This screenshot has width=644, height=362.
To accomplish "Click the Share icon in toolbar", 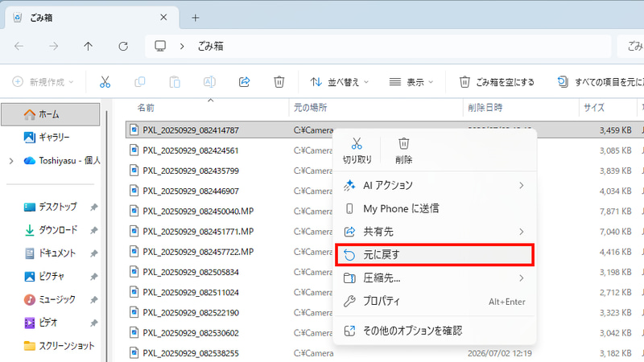I will pos(245,82).
